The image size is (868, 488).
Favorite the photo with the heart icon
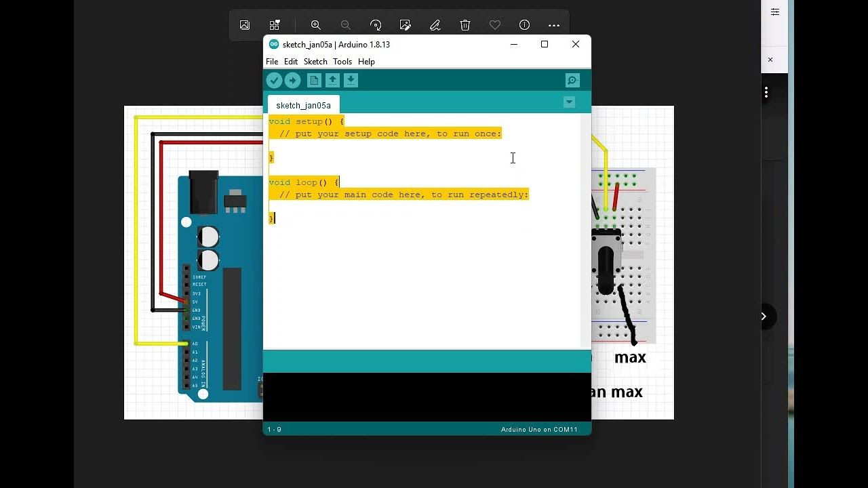coord(495,25)
